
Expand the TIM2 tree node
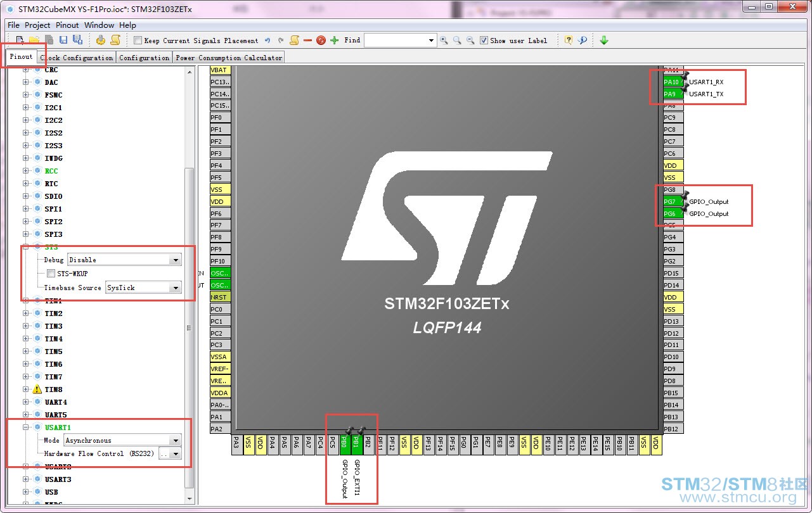[26, 313]
